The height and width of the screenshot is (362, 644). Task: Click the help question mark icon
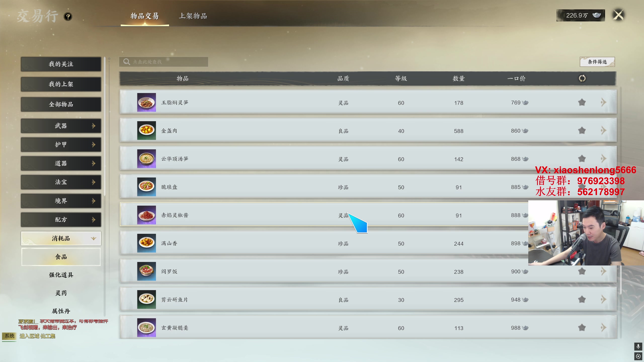click(x=68, y=17)
